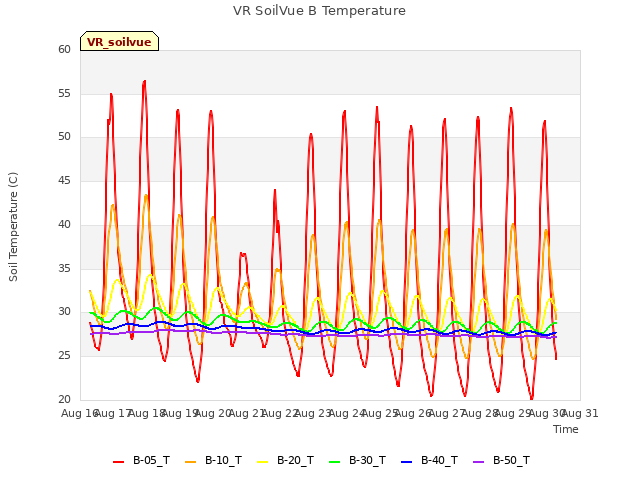
Task: Click the Aug 28 x-axis tick label
Action: point(480,413)
